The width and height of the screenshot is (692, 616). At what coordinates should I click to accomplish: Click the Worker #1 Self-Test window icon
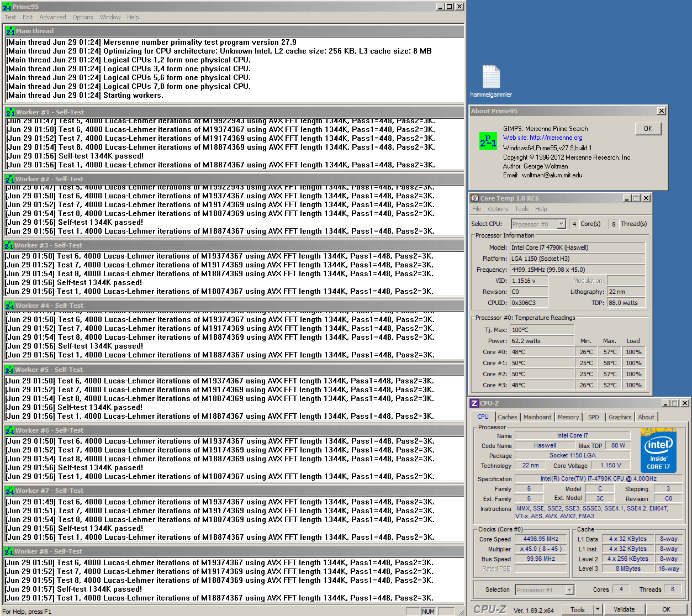(x=10, y=112)
